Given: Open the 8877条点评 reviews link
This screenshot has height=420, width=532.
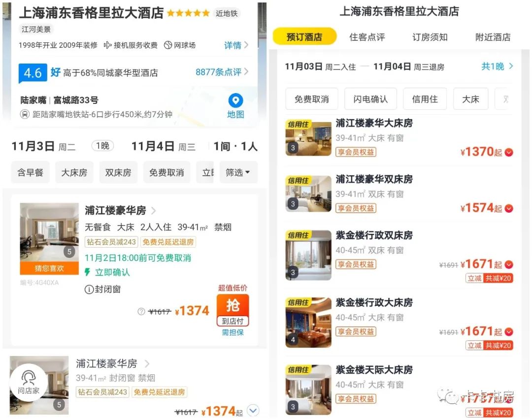Looking at the screenshot, I should tap(222, 72).
